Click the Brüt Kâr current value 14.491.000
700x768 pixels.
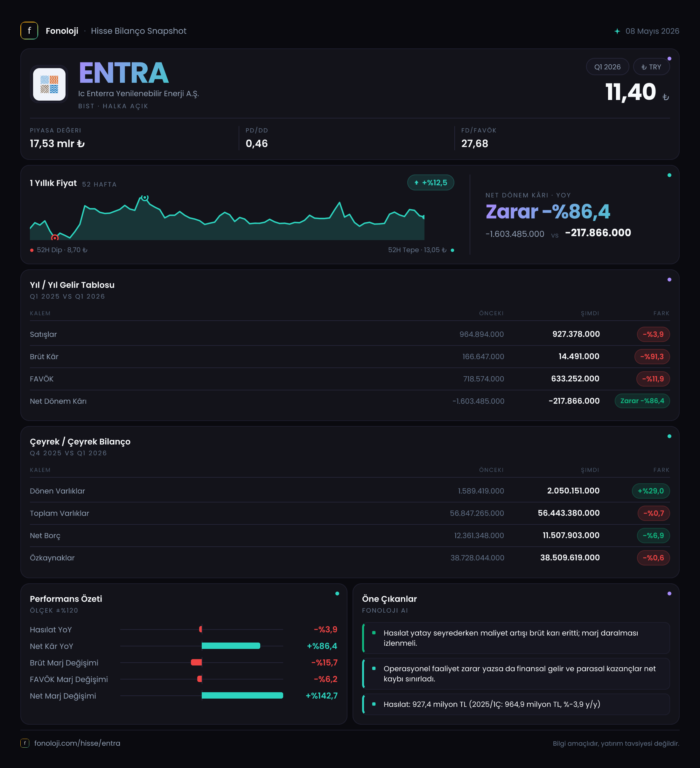579,357
